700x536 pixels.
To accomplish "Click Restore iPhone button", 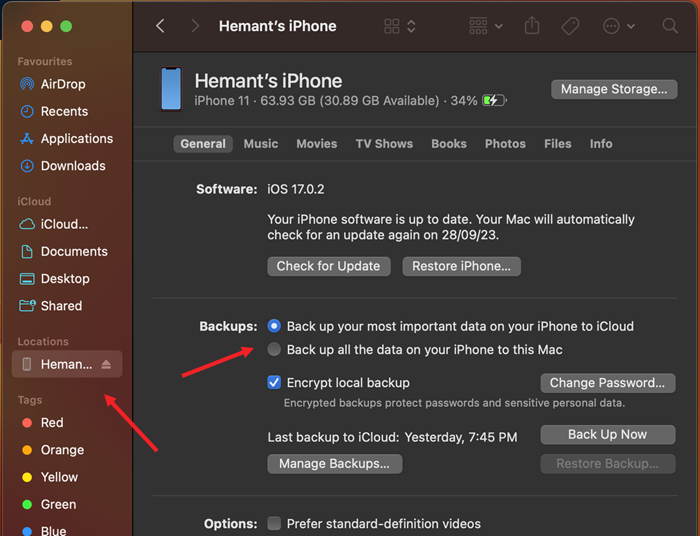I will point(461,266).
